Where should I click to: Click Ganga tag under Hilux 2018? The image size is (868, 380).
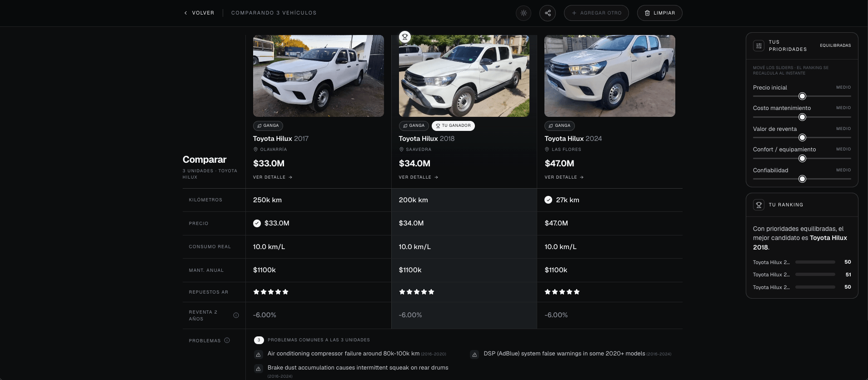click(414, 126)
